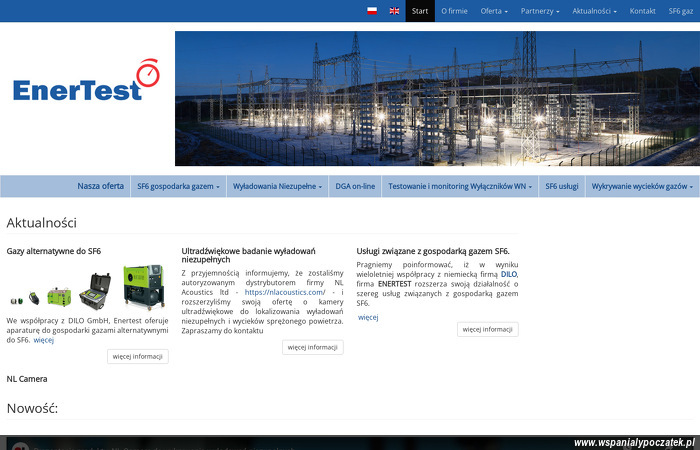The height and width of the screenshot is (450, 700).
Task: Click więcej informacji button for Gazy alternatywne
Action: tap(138, 356)
